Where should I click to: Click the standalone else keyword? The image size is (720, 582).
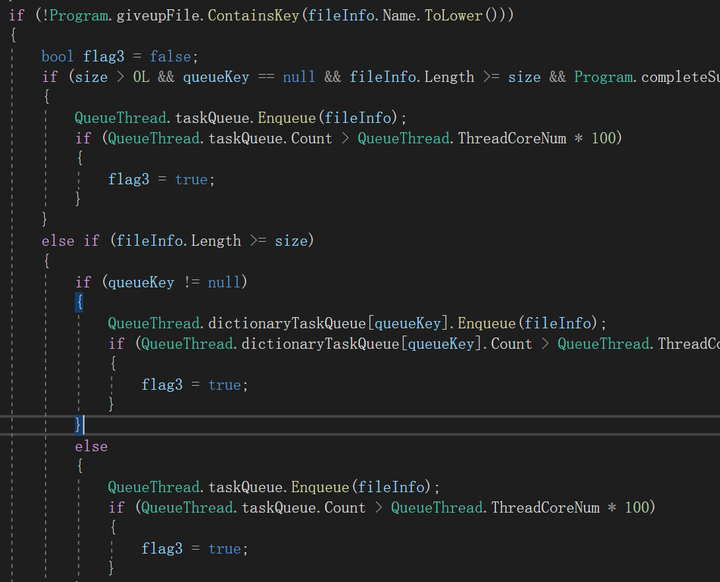click(x=91, y=446)
